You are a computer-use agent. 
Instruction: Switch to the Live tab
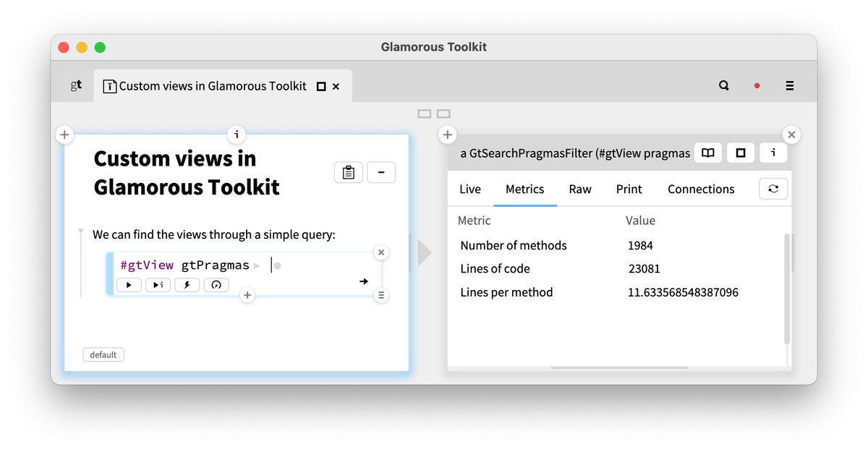(470, 189)
